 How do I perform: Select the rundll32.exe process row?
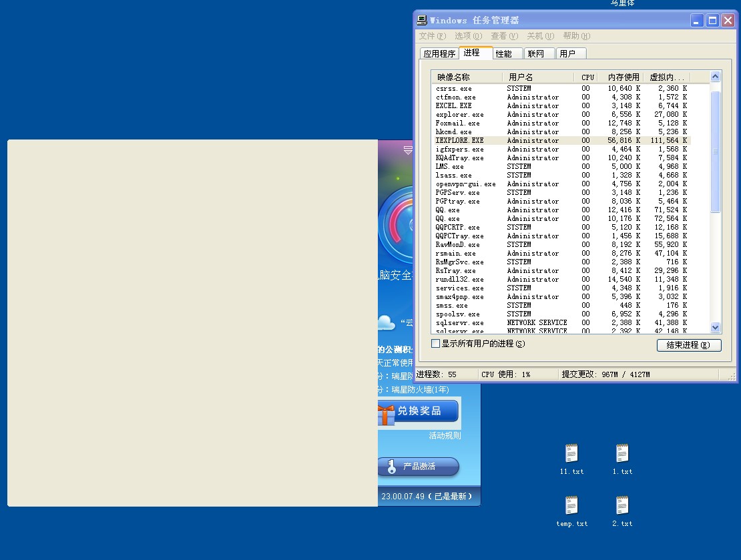point(561,279)
